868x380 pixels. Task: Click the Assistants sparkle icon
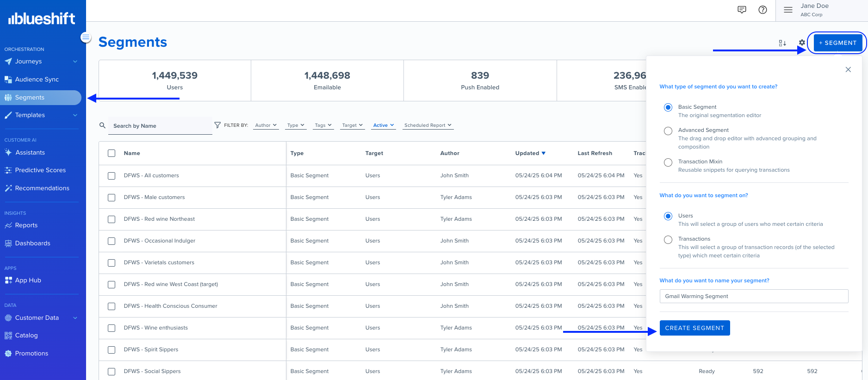pyautogui.click(x=8, y=152)
